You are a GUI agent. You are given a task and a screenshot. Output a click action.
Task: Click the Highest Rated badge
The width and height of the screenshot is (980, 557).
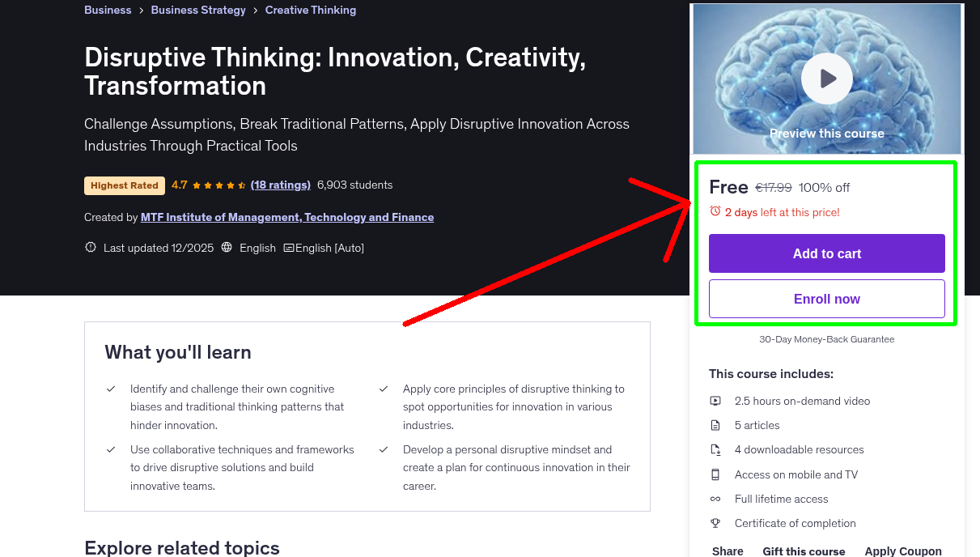124,185
